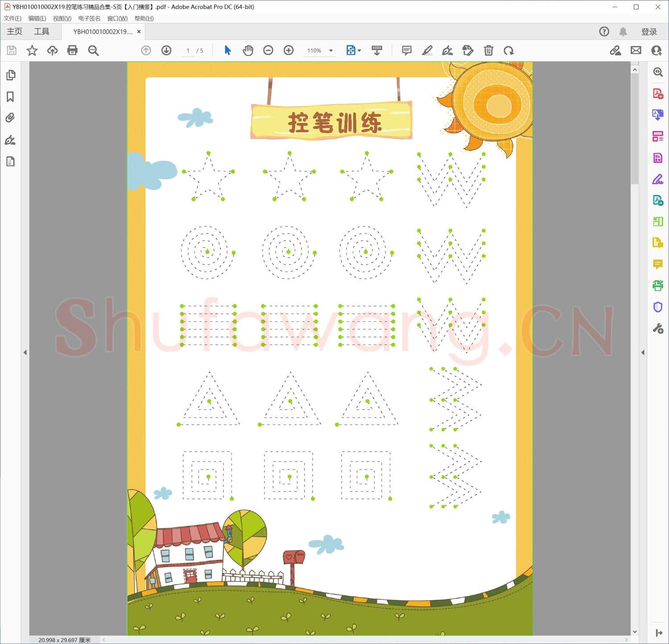Image resolution: width=669 pixels, height=644 pixels.
Task: Click the page number input field
Action: (188, 51)
